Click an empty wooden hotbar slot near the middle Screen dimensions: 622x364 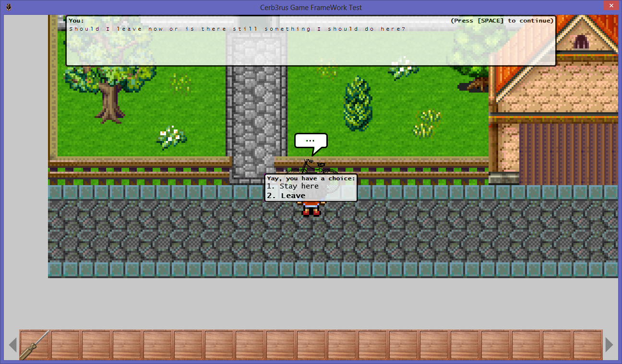pos(311,344)
